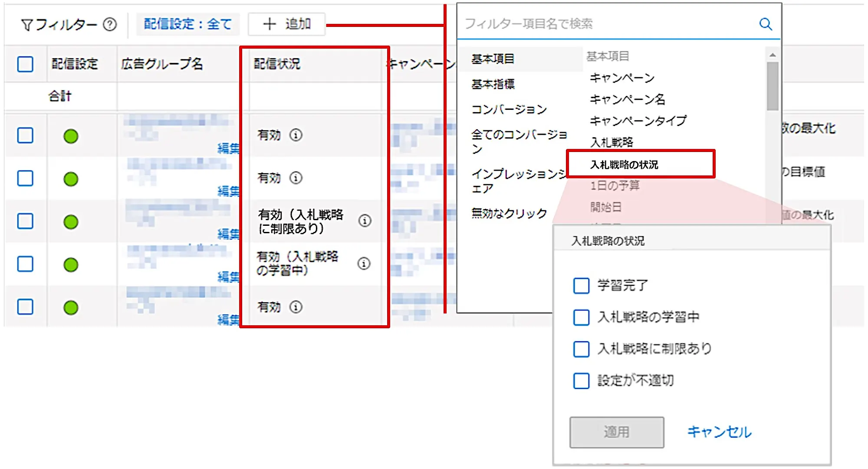Image resolution: width=868 pixels, height=469 pixels.
Task: Open info icon in the second 有効 row
Action: pyautogui.click(x=296, y=178)
